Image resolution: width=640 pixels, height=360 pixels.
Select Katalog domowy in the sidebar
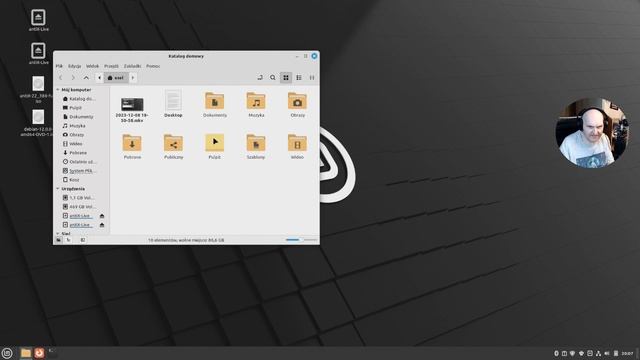pyautogui.click(x=80, y=99)
